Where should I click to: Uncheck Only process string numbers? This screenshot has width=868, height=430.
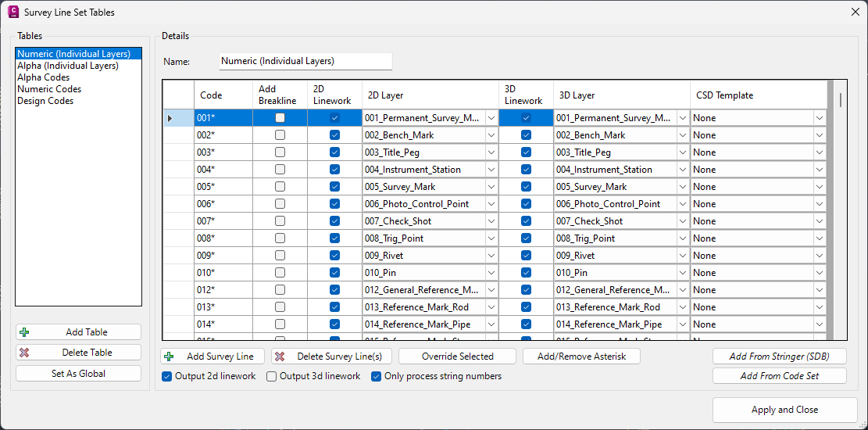pos(376,376)
